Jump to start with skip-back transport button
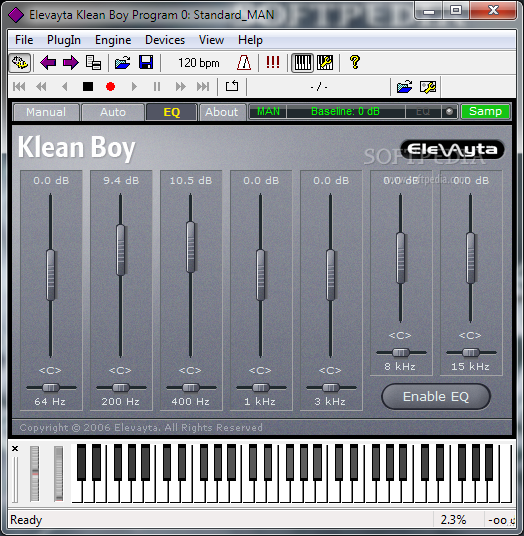524x536 pixels. [x=19, y=87]
